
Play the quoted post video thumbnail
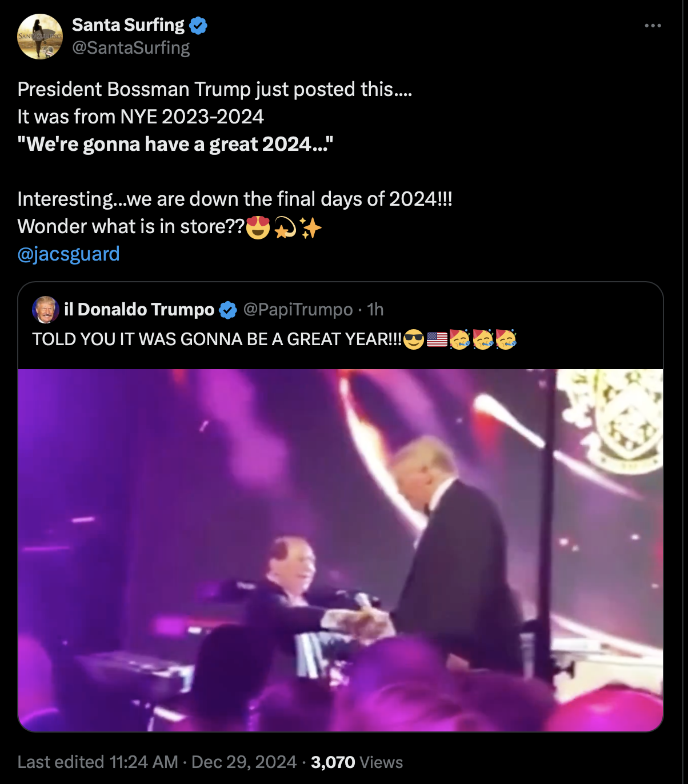coord(341,550)
